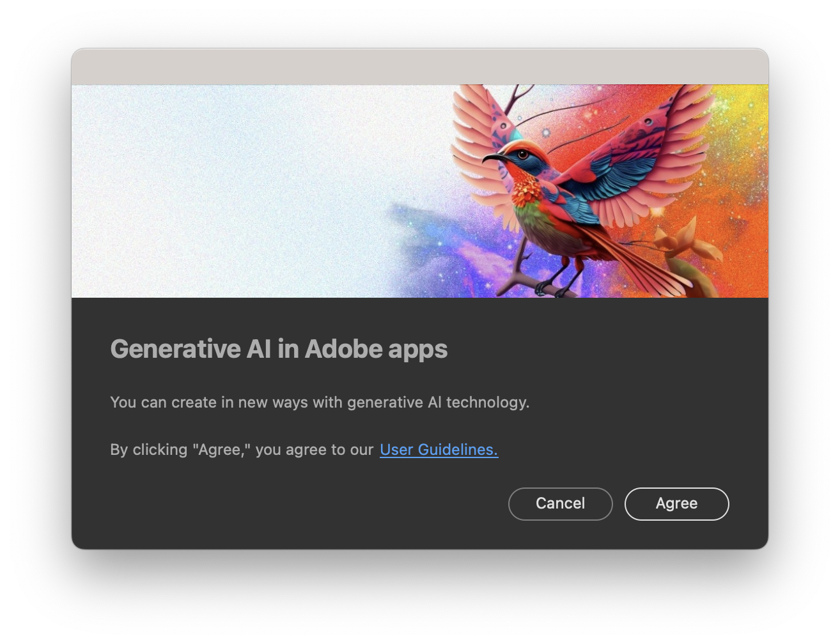Click the "By clicking "Agree," you agree to our" text
The height and width of the screenshot is (644, 840).
pos(242,450)
